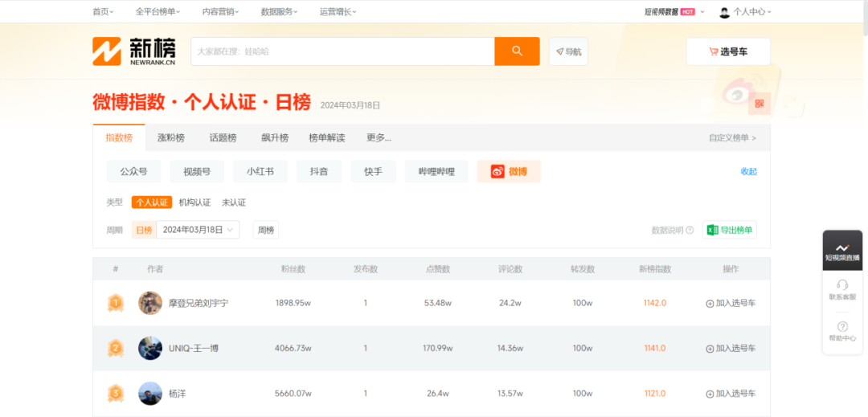Click the search input field

[342, 51]
